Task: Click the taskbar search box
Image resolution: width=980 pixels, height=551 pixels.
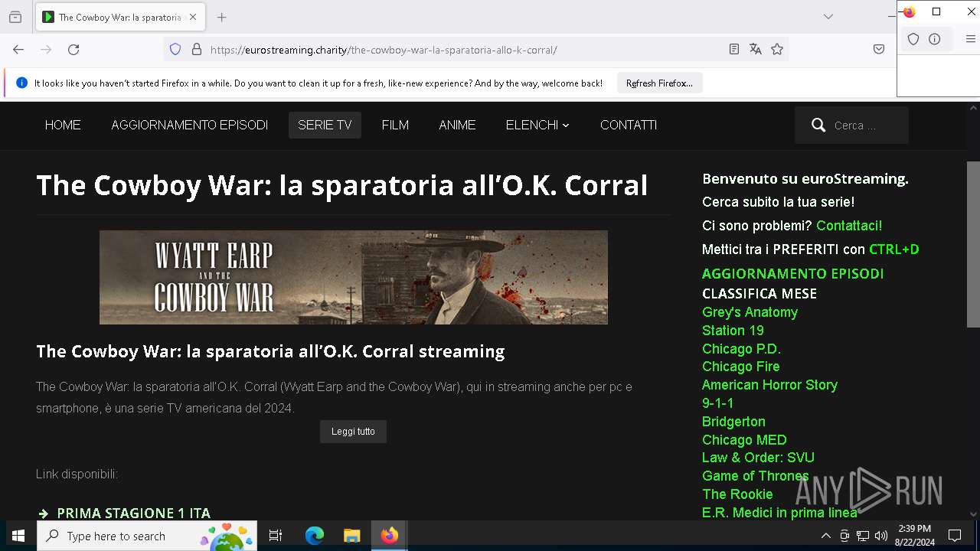Action: point(147,536)
